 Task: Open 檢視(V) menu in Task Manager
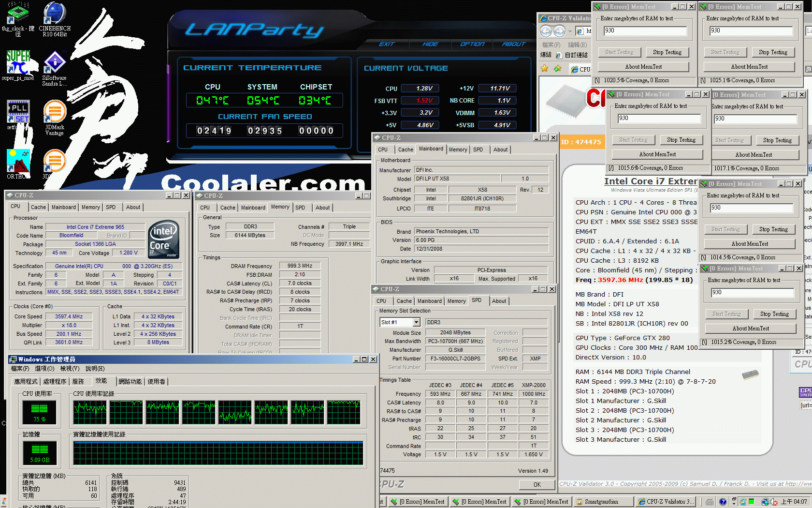(x=70, y=369)
